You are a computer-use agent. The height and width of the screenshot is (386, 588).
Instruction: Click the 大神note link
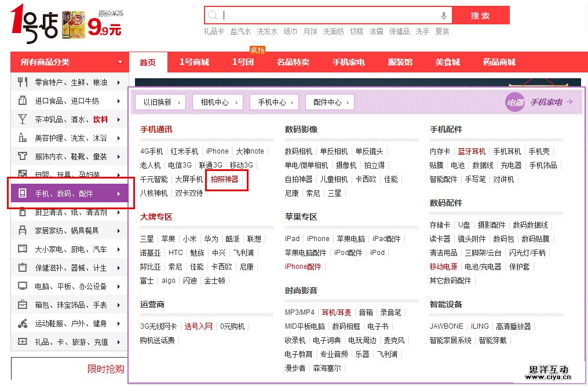tap(250, 151)
